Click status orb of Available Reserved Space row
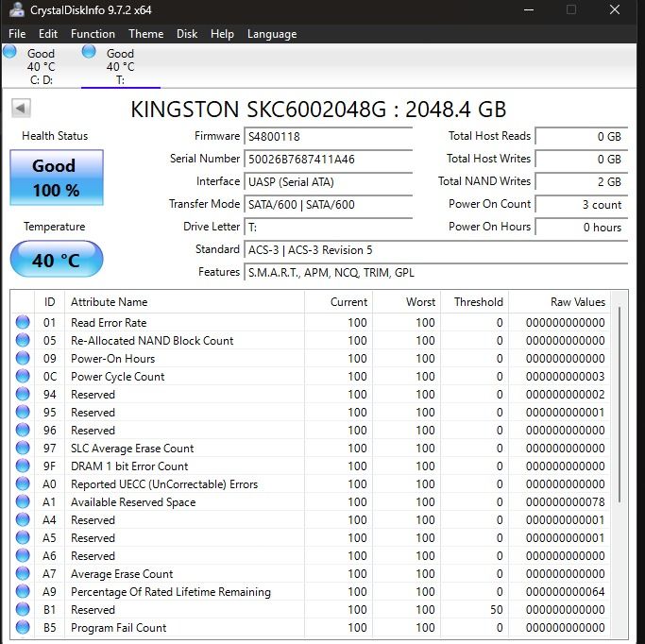Viewport: 645px width, 644px height. (x=23, y=501)
